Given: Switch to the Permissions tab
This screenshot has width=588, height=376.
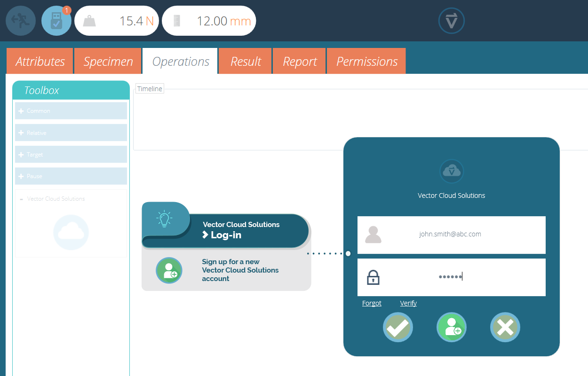Looking at the screenshot, I should tap(366, 61).
